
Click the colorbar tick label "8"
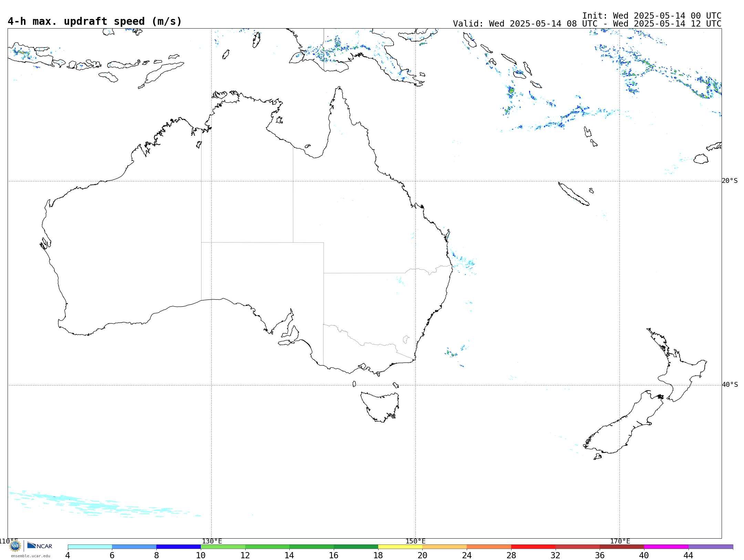156,555
